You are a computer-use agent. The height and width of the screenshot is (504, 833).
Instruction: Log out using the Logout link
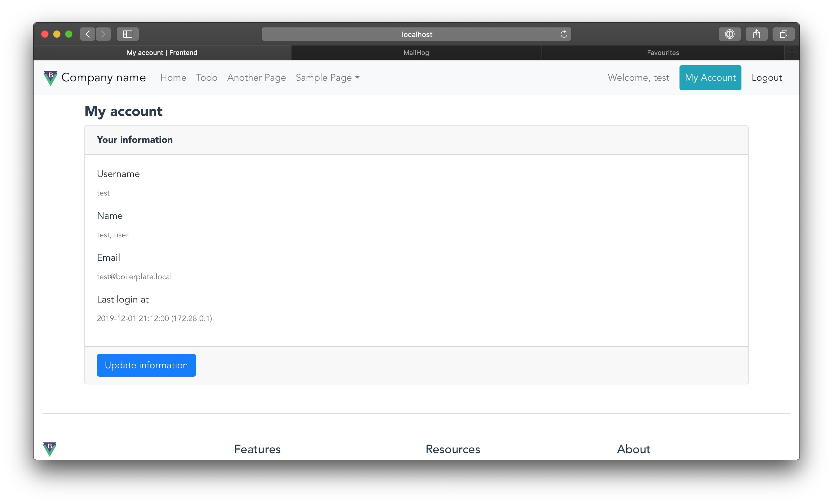click(766, 78)
